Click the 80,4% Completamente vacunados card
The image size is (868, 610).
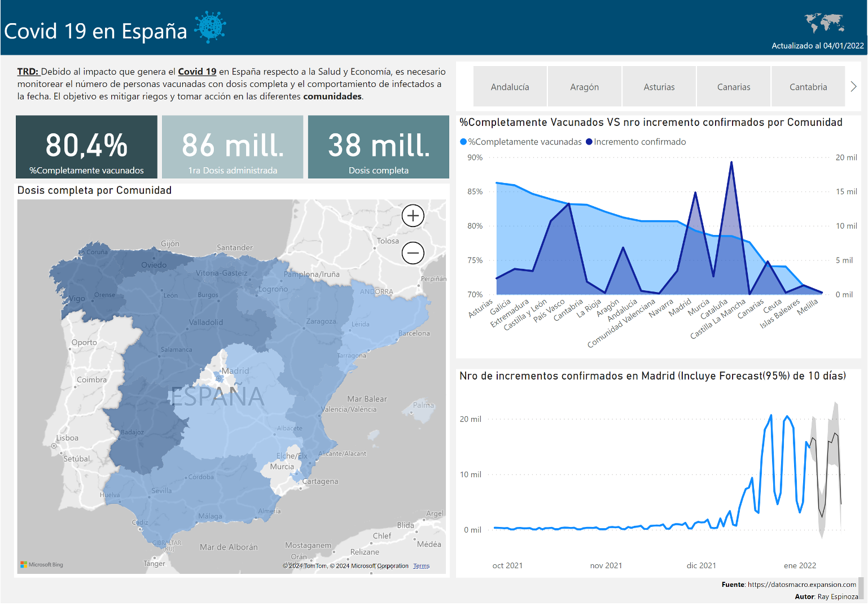[x=86, y=147]
